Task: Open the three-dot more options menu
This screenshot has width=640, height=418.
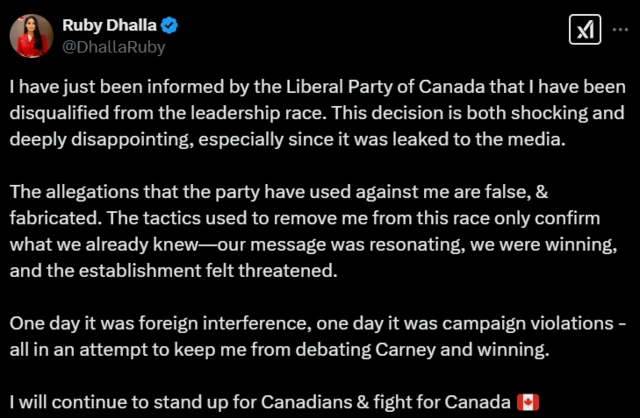Action: point(619,30)
